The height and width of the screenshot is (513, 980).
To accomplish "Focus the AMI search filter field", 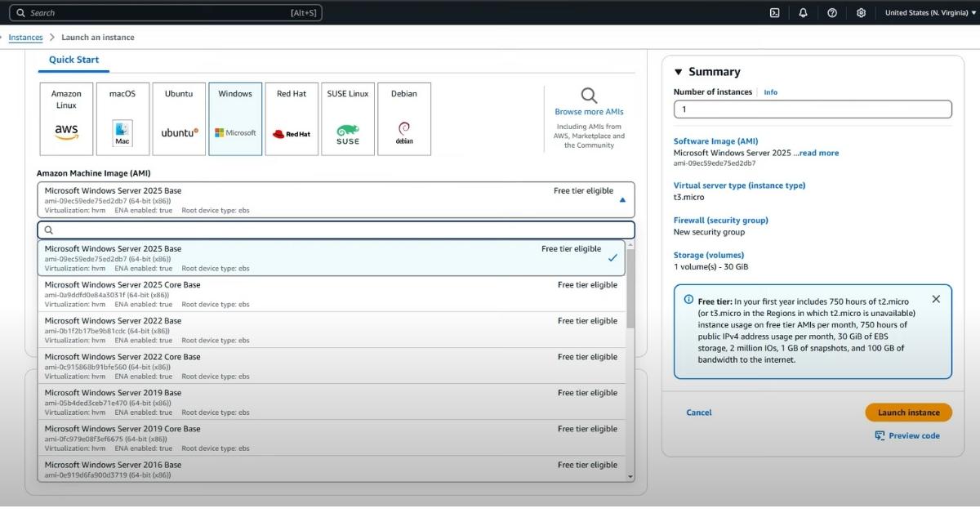I will [x=336, y=230].
